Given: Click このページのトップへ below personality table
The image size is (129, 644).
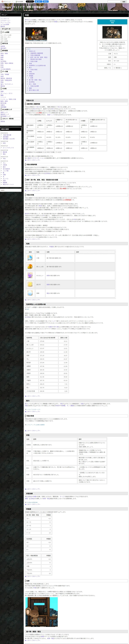Looking at the screenshot, I should (32, 300).
